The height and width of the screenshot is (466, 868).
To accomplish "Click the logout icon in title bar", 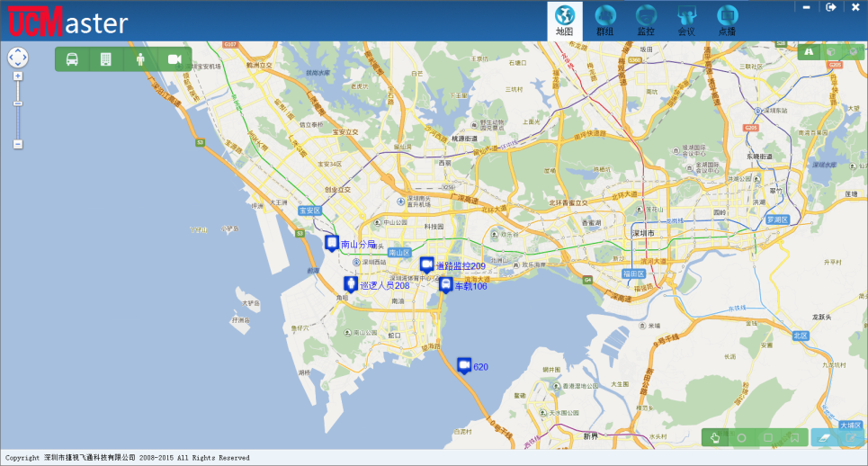I will 831,7.
